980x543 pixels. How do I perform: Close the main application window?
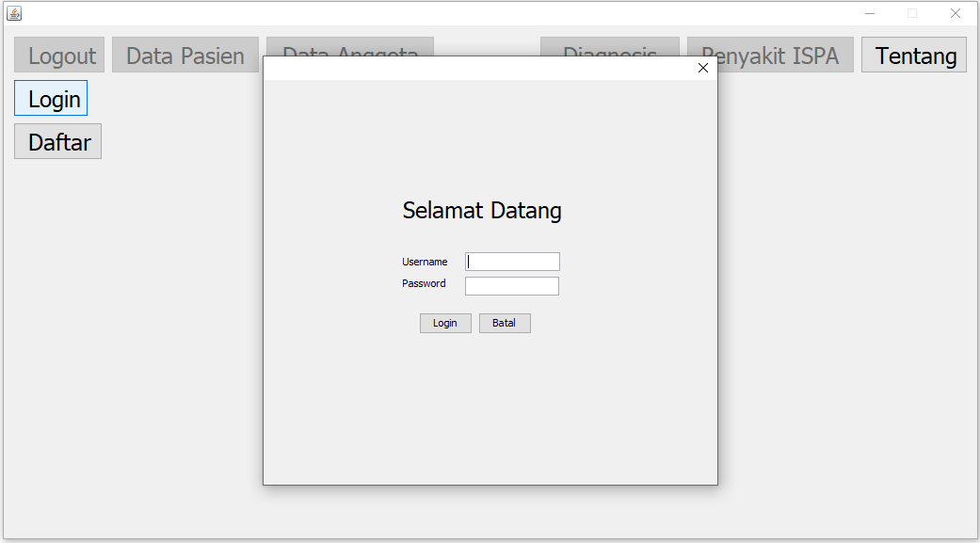956,13
